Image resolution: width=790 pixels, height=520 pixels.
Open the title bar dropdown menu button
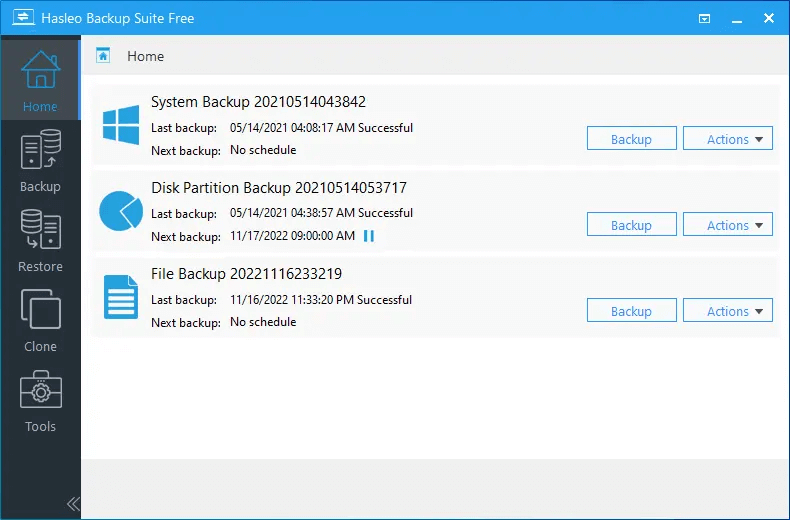click(x=705, y=18)
